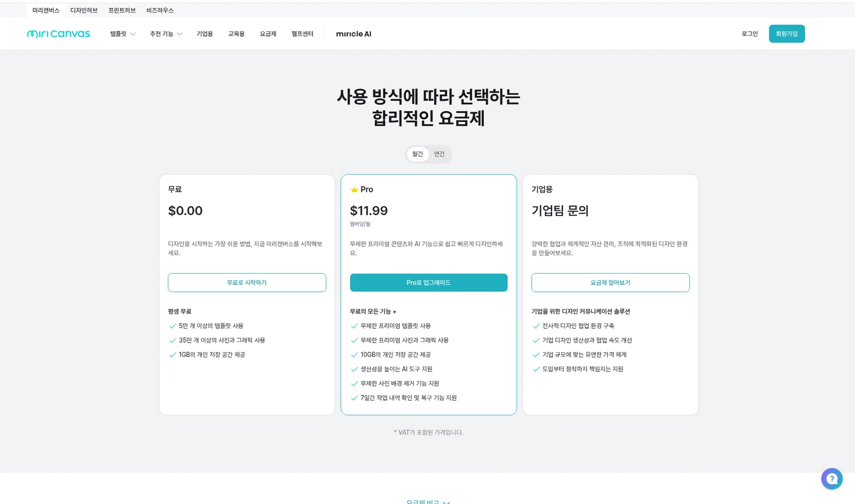This screenshot has width=855, height=504.
Task: Switch to the 프린트허브 top tab
Action: pyautogui.click(x=122, y=10)
